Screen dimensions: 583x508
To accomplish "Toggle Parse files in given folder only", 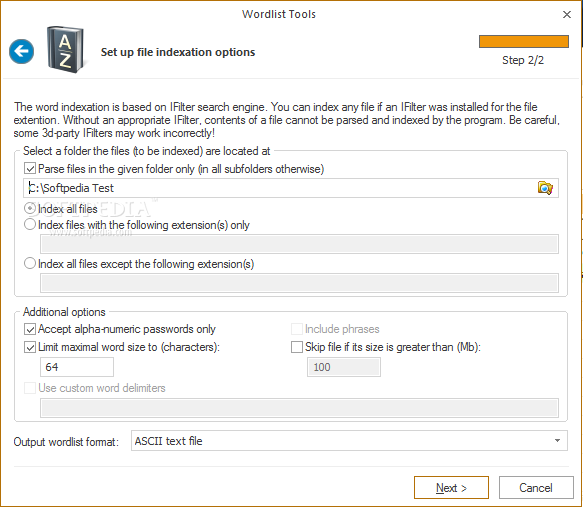I will coord(30,168).
